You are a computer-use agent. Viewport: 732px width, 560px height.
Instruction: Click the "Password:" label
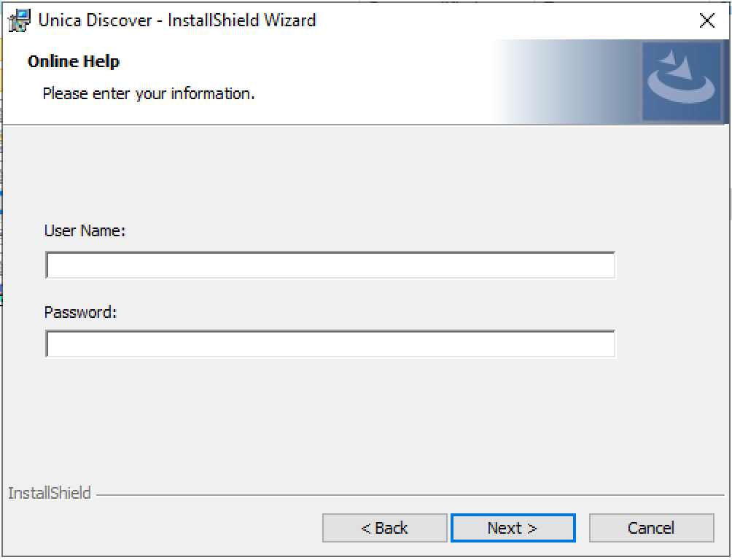click(81, 313)
